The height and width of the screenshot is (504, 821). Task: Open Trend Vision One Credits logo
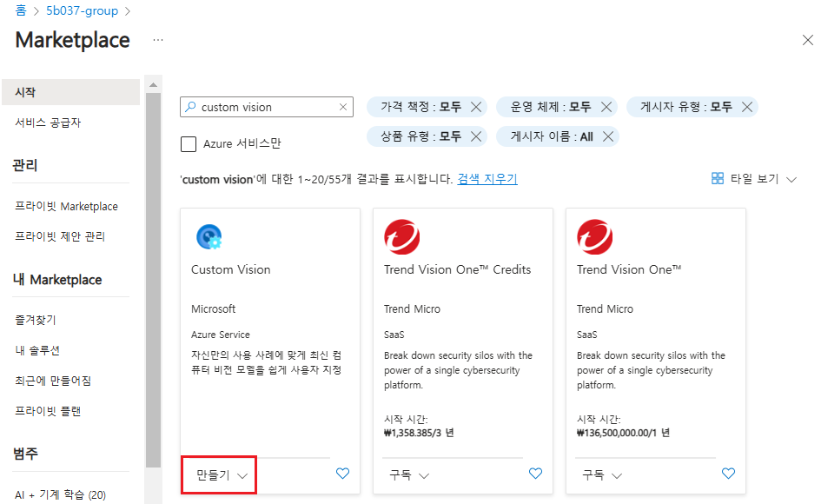(401, 237)
